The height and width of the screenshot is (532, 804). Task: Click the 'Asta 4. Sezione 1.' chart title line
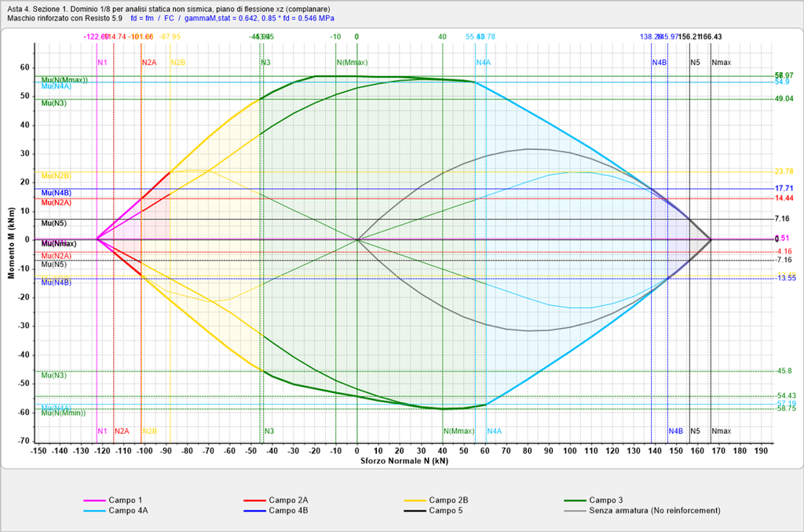pos(169,9)
